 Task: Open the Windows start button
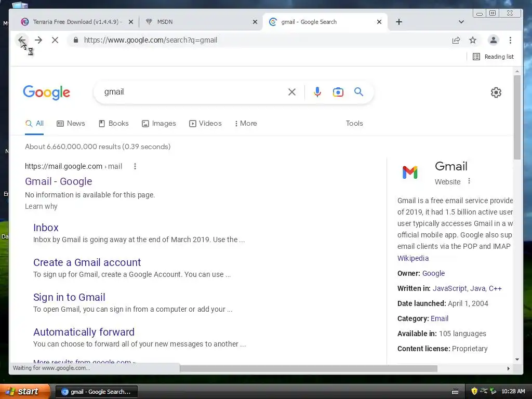point(24,392)
